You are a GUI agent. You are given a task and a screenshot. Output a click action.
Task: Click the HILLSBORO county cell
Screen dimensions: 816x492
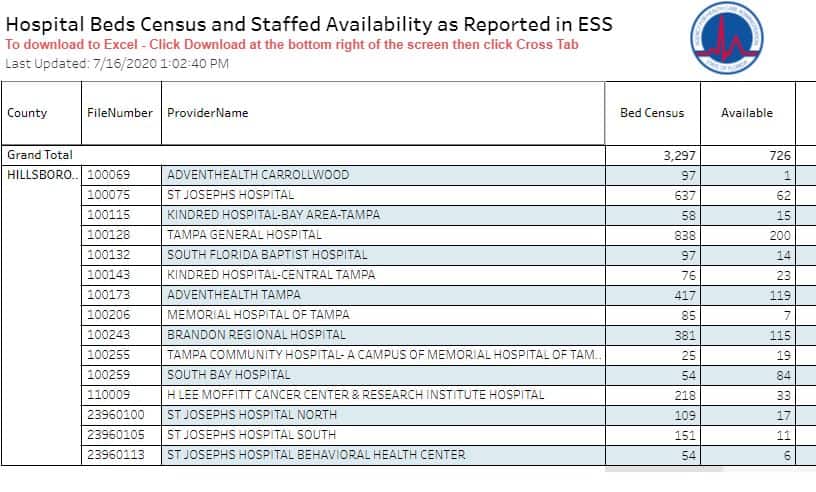click(x=42, y=175)
